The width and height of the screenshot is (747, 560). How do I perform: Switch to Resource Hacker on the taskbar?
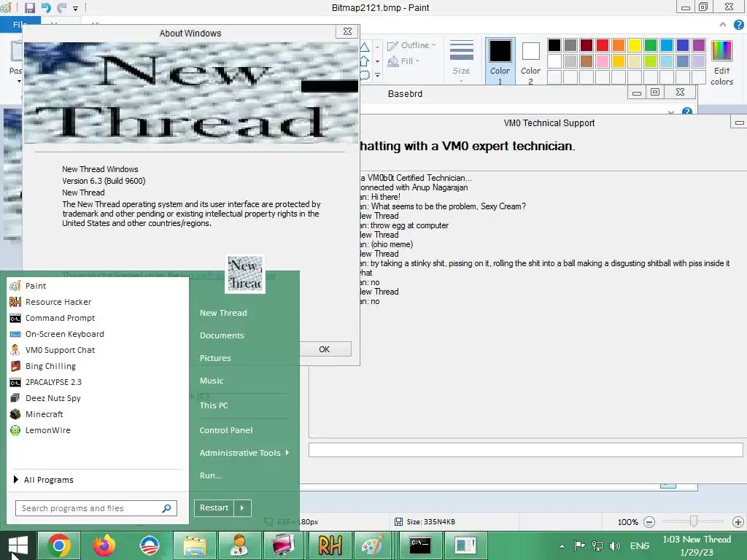(330, 545)
